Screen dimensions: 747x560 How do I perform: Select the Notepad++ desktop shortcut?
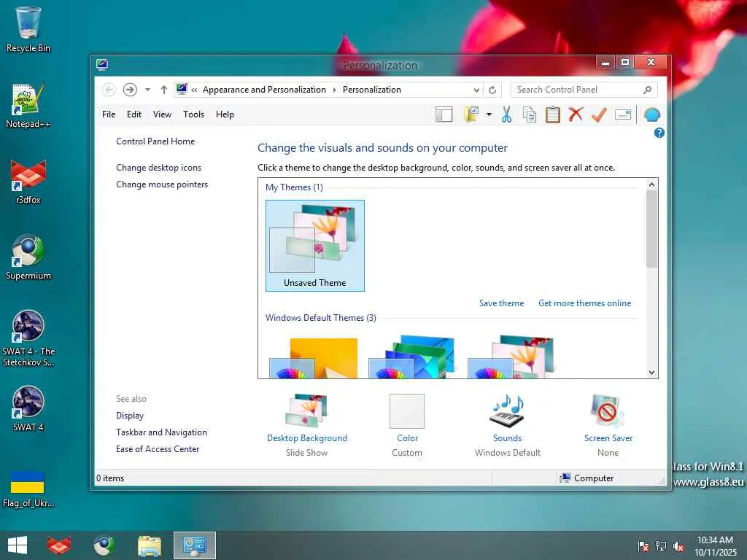[28, 106]
